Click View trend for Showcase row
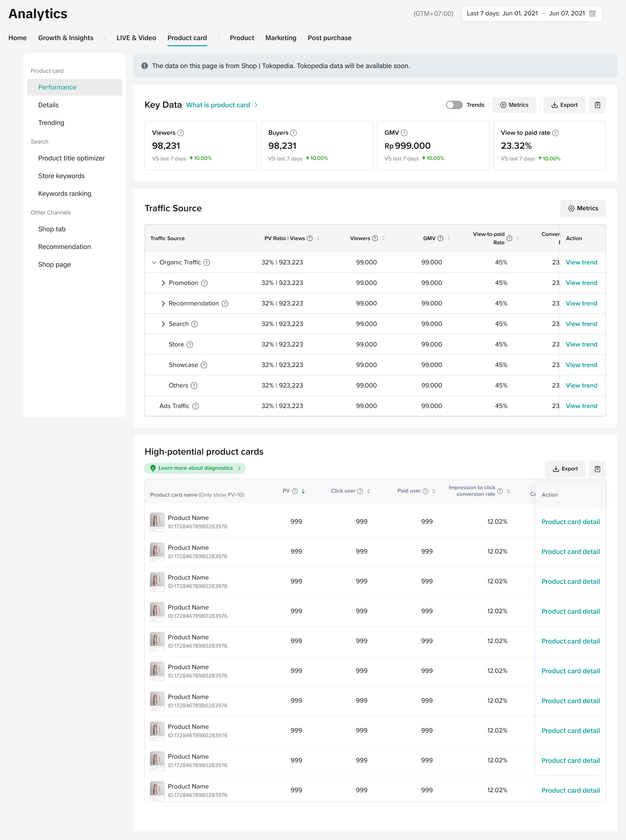 581,365
